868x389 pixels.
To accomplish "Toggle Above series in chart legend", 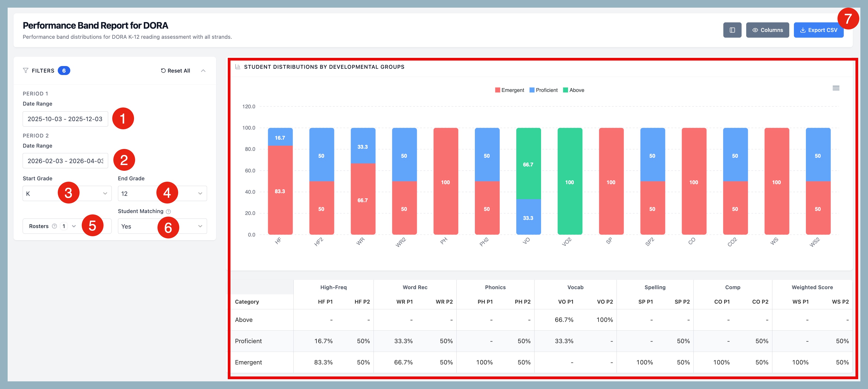I will tap(573, 90).
